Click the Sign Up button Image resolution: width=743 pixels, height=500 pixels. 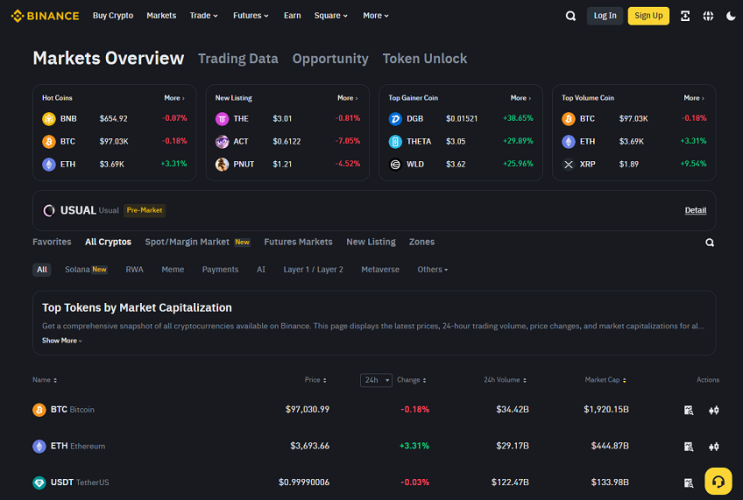tap(648, 16)
